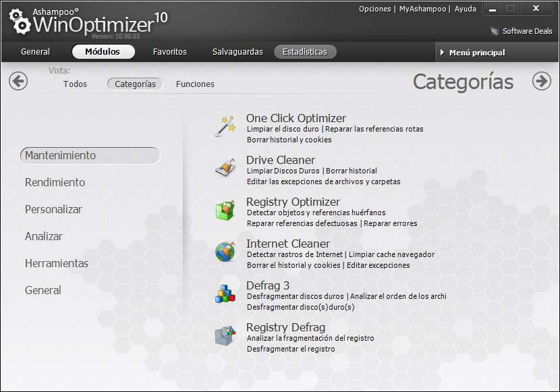Click 'Detectar rastros de Internet'
560x392 pixels.
click(x=295, y=254)
